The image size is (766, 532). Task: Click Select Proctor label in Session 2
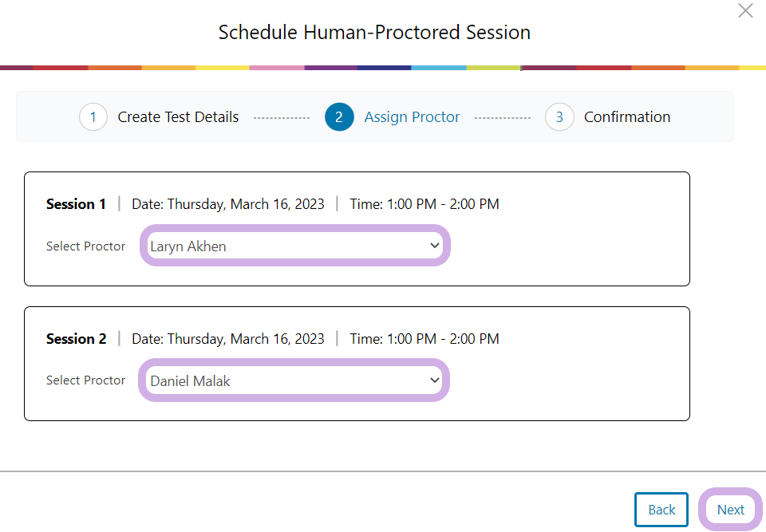[85, 380]
